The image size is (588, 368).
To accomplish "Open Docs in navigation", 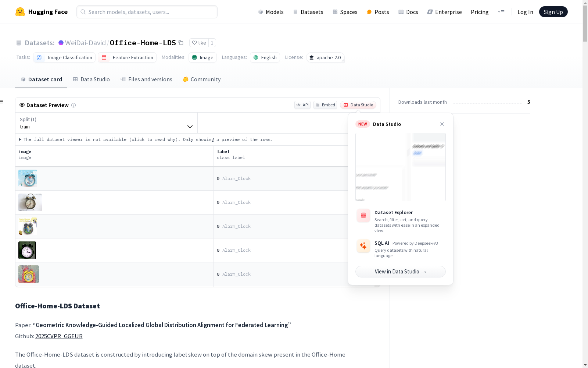I will pyautogui.click(x=408, y=12).
